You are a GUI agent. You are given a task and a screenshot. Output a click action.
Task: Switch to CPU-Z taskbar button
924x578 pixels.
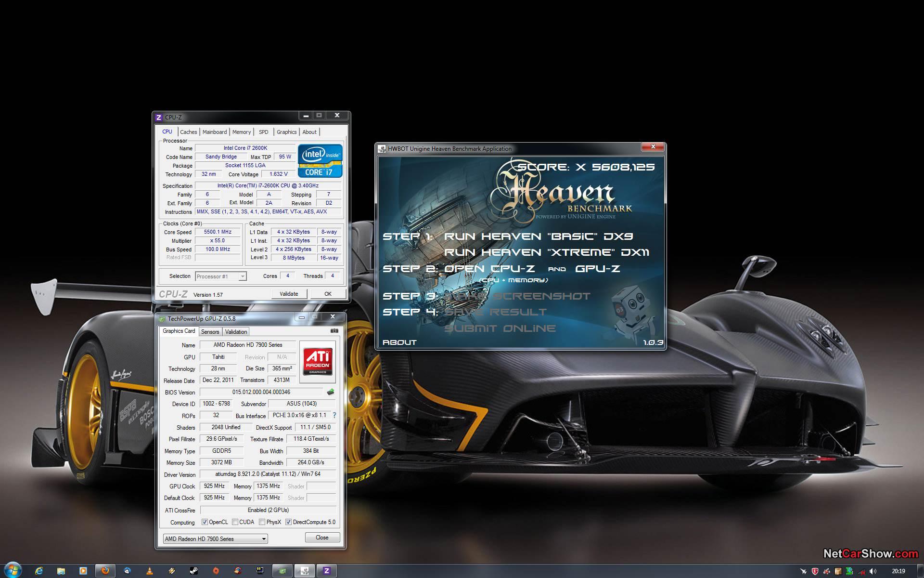tap(327, 571)
